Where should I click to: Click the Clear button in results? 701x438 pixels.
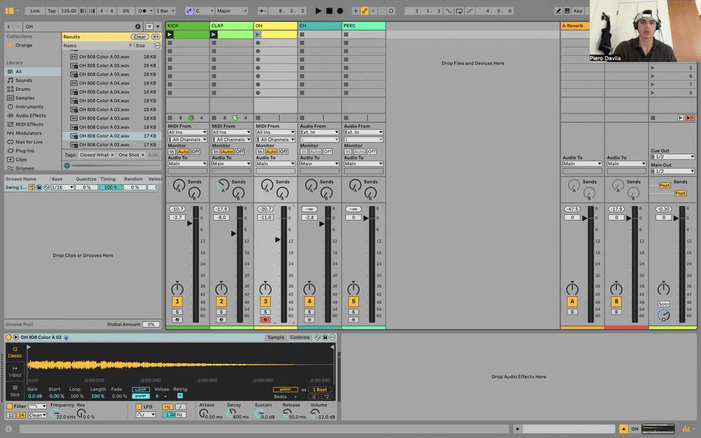click(x=139, y=37)
